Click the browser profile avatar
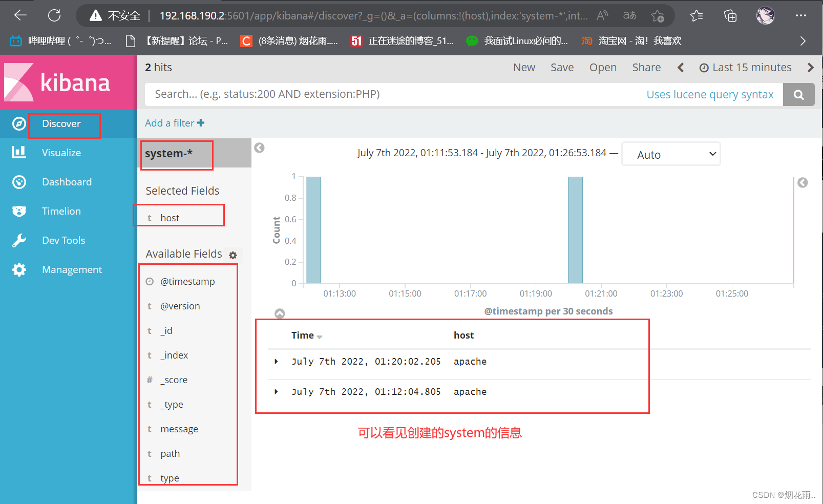823x504 pixels. tap(766, 15)
